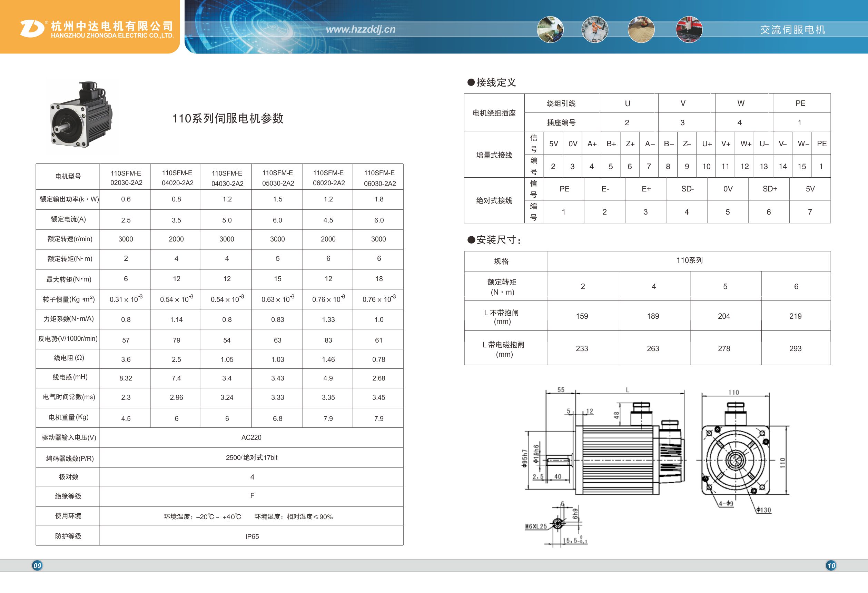
Task: Click the servo motor product photo
Action: point(81,114)
